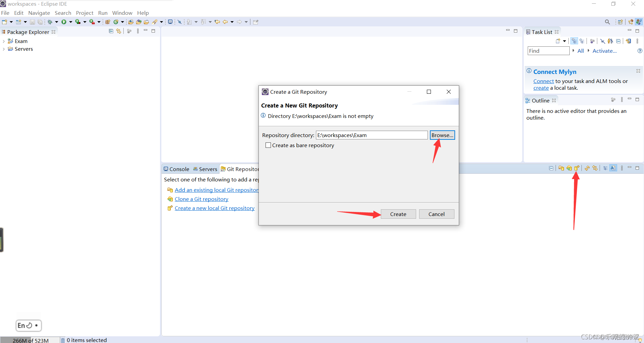Expand the Servers tree node
The height and width of the screenshot is (343, 644).
pos(4,49)
